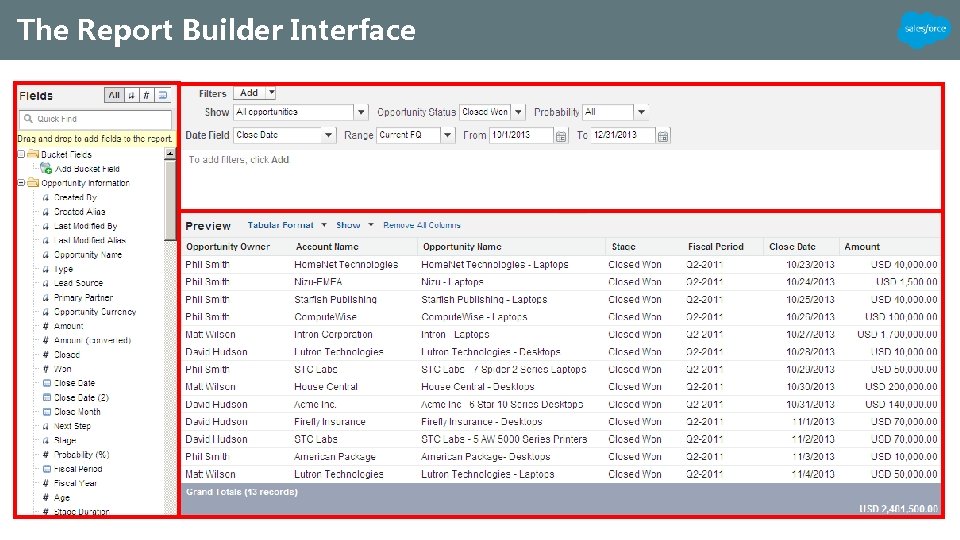Filter fields by text type icon

click(x=131, y=95)
